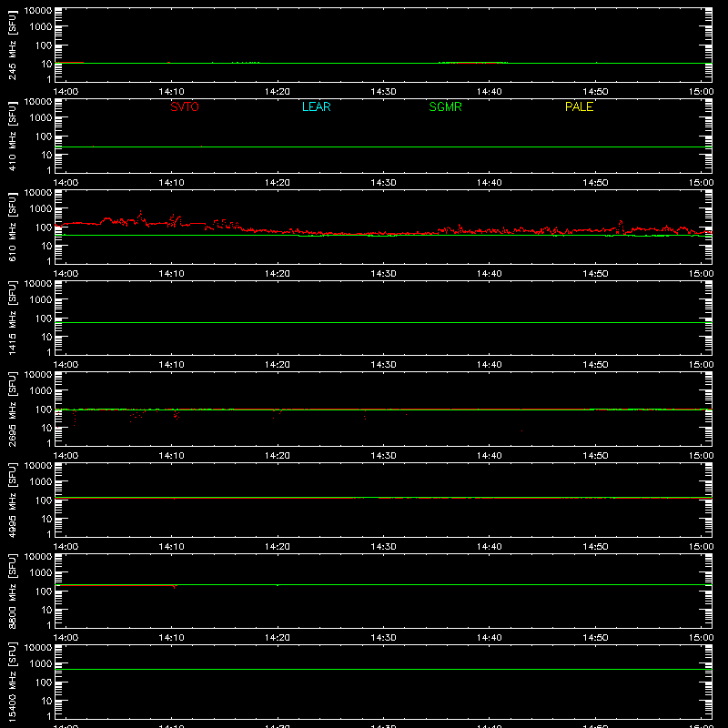This screenshot has width=728, height=728.
Task: Select the 2695 MHz [SFU] axis title
Action: coord(12,409)
